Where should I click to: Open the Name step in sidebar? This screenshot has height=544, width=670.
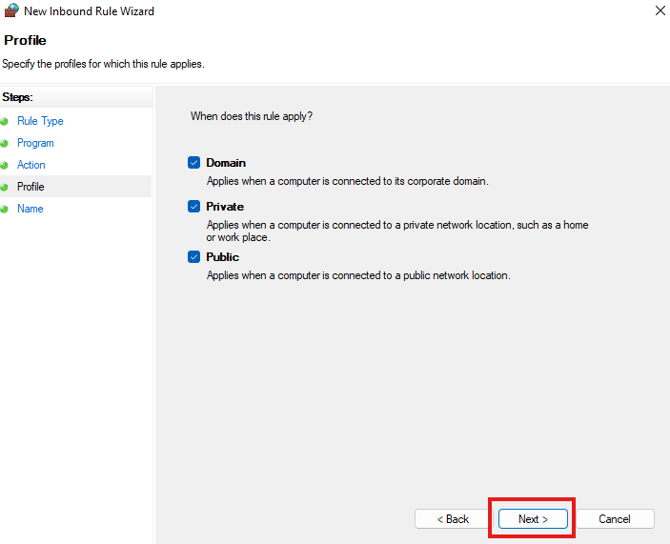[30, 209]
